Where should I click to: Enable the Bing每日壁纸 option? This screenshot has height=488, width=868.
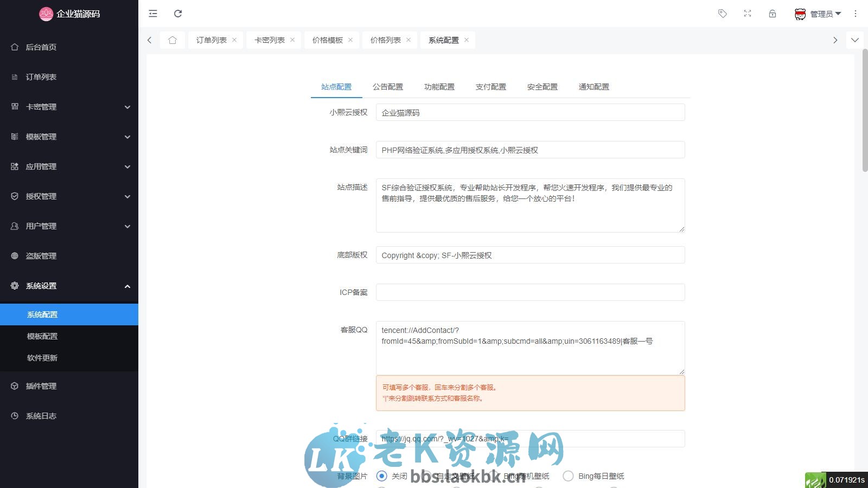click(x=568, y=476)
